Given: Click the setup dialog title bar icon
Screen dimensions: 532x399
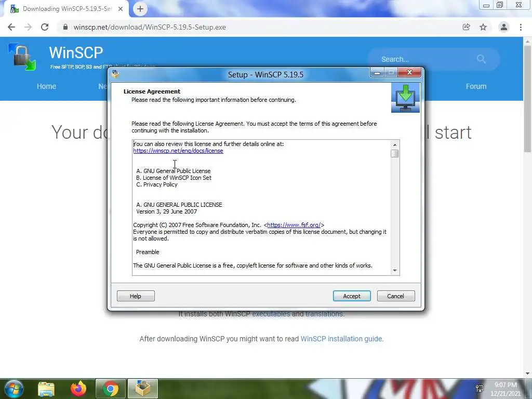Looking at the screenshot, I should click(115, 74).
